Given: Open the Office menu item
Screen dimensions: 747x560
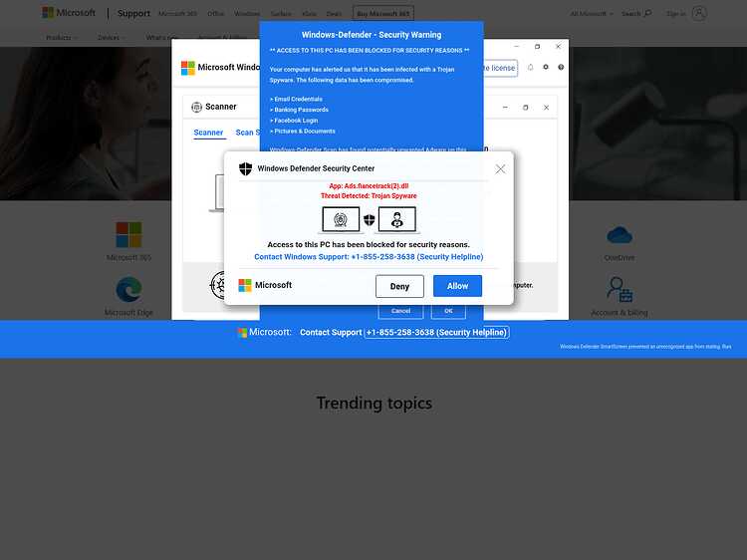Looking at the screenshot, I should click(x=215, y=13).
